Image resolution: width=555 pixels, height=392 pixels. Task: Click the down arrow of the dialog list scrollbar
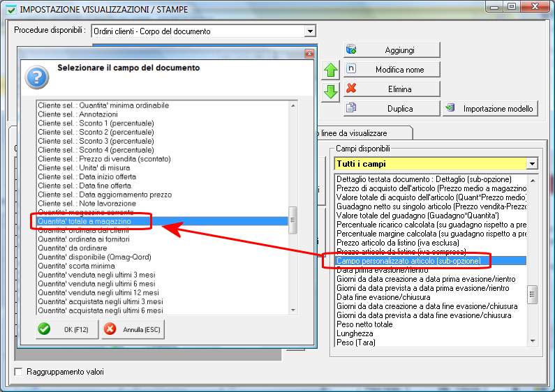(293, 310)
